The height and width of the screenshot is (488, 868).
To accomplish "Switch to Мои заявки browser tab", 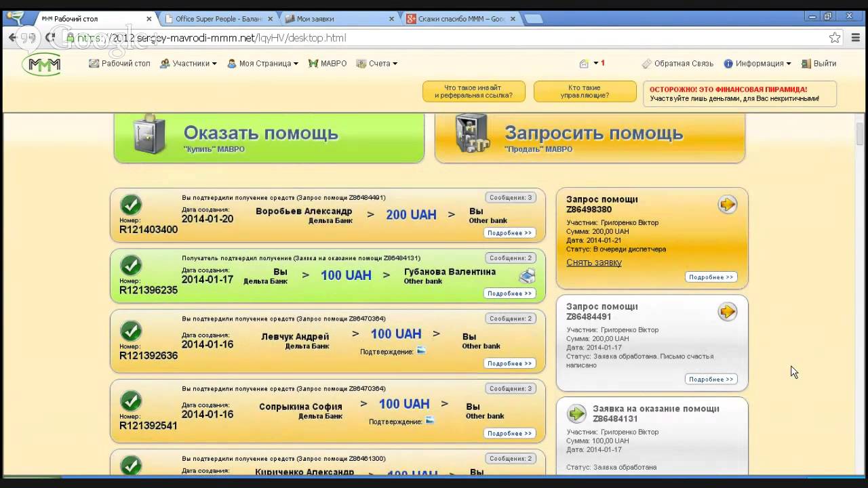I will pyautogui.click(x=338, y=19).
